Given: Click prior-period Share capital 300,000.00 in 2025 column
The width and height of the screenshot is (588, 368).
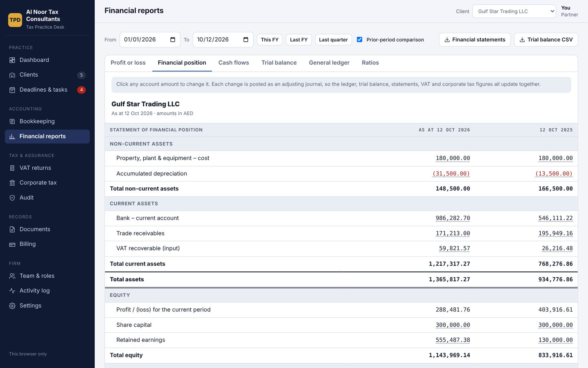Looking at the screenshot, I should pyautogui.click(x=555, y=325).
